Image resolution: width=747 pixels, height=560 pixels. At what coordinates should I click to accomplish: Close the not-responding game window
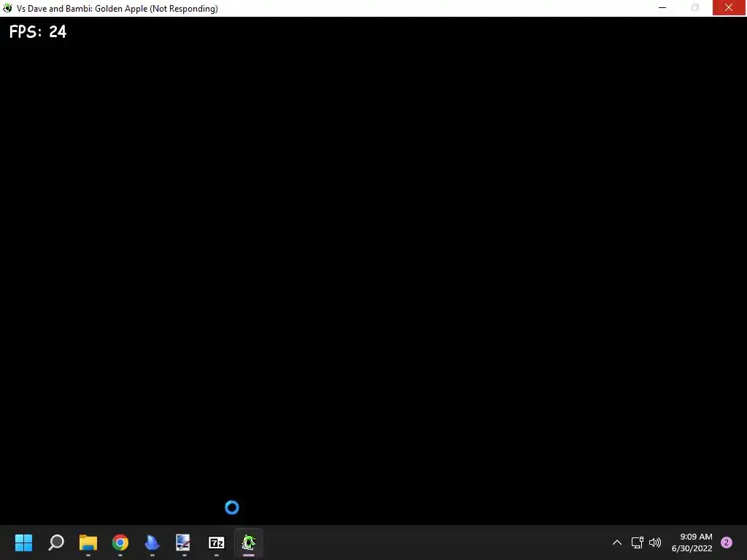point(729,7)
